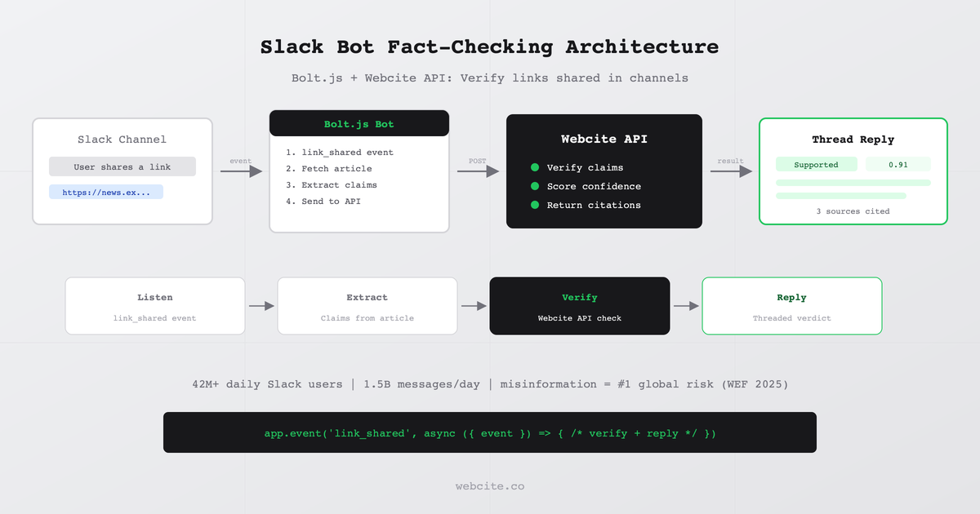Click the 'Verify claims' text
Screen dimensions: 980x514
pos(585,167)
